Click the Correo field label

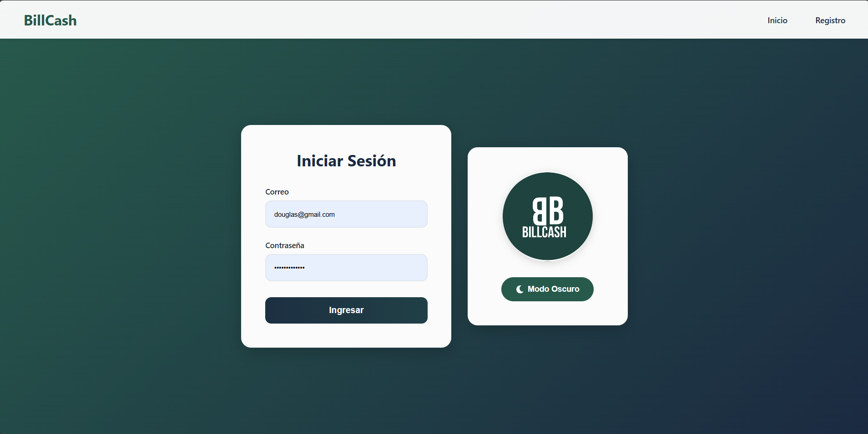277,192
